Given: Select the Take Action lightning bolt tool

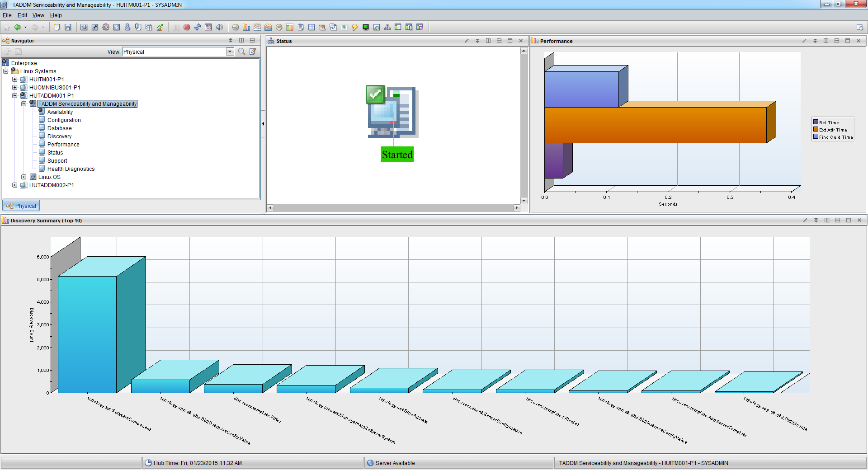Looking at the screenshot, I should (x=355, y=27).
